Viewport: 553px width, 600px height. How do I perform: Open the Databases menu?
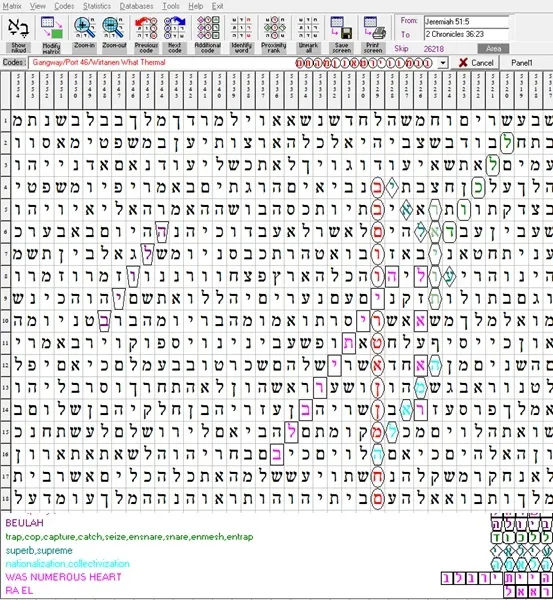click(x=136, y=6)
